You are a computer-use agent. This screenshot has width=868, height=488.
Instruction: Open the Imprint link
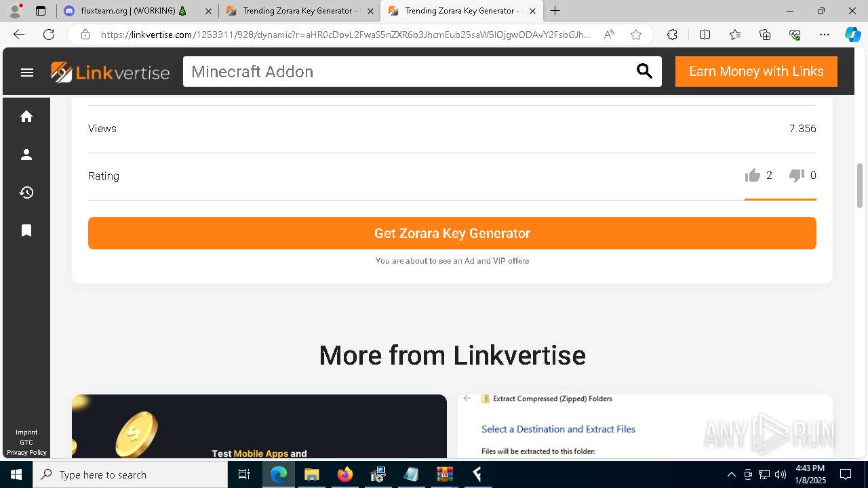(26, 432)
